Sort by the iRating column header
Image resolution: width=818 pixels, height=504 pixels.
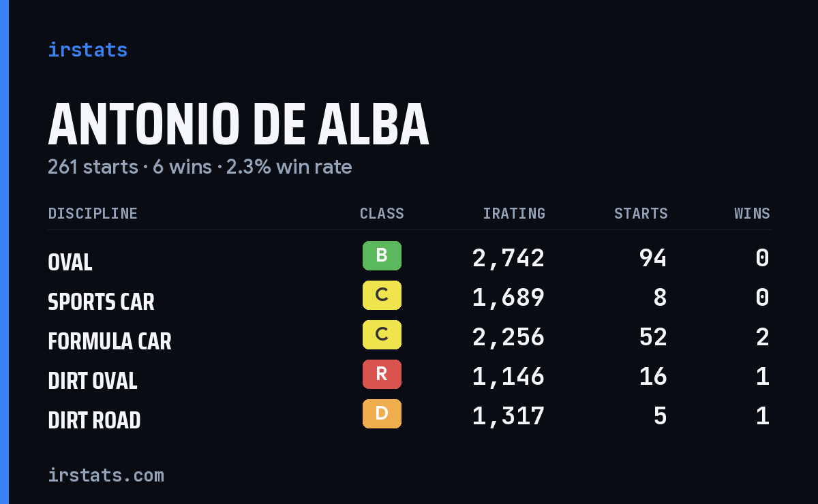(x=514, y=213)
